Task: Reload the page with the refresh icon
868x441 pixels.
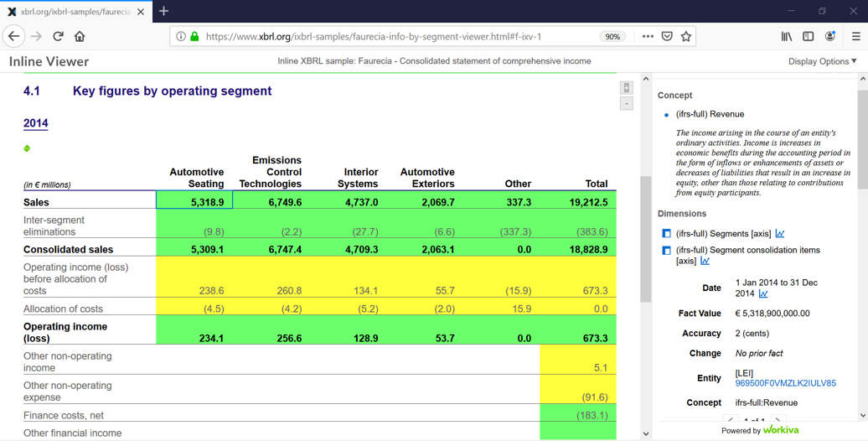Action: click(58, 37)
